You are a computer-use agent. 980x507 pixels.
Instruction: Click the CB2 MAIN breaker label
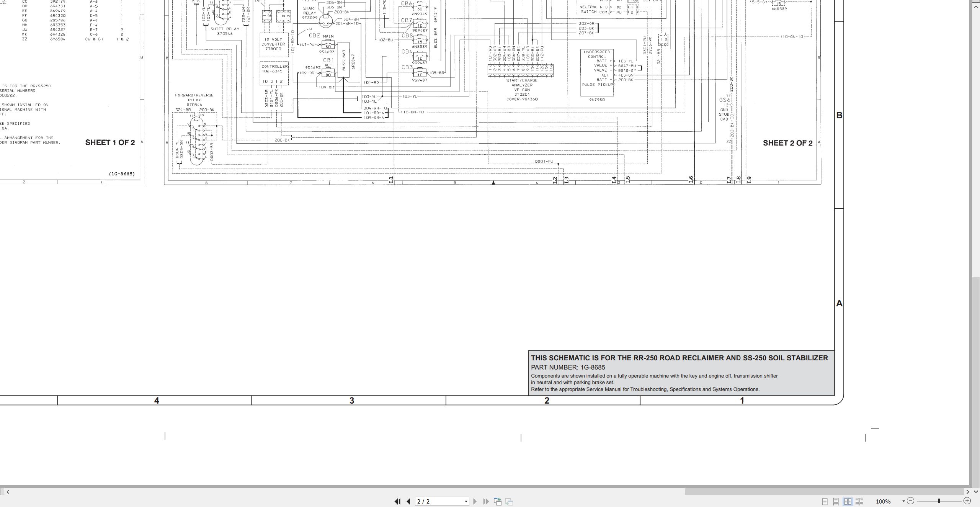(x=321, y=36)
